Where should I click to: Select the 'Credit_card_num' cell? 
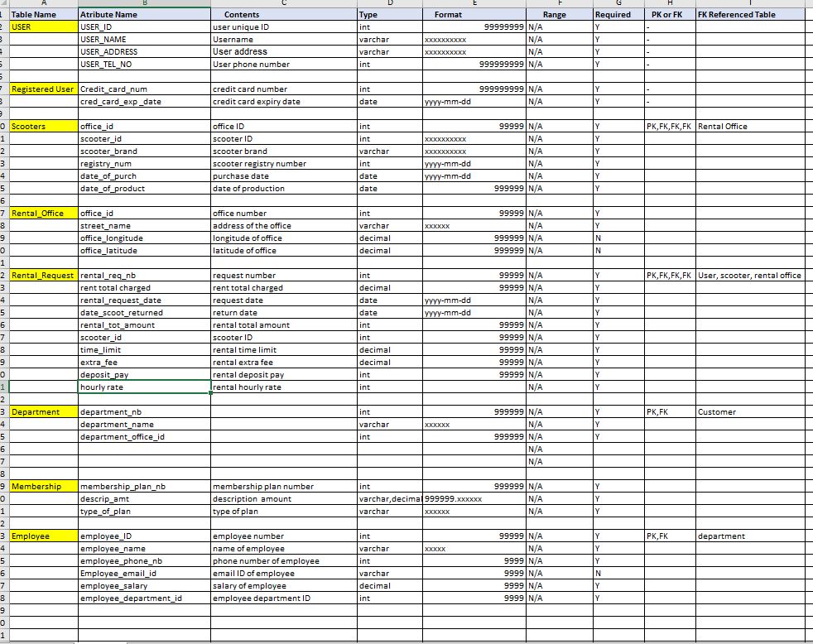tap(144, 89)
